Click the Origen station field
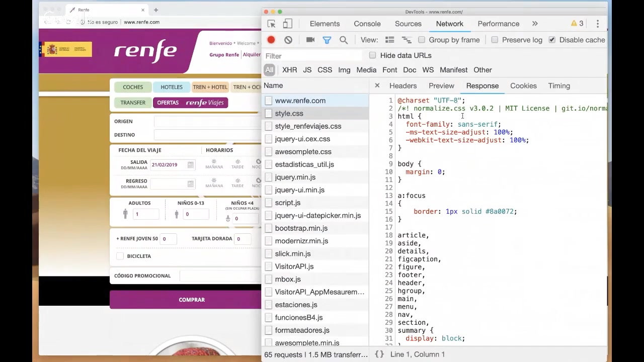The height and width of the screenshot is (362, 644). click(208, 121)
